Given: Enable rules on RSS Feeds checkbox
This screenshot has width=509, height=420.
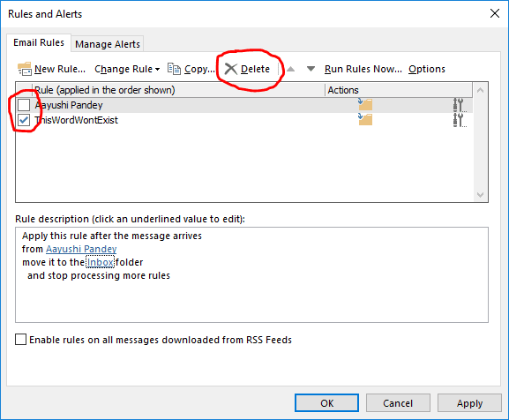Looking at the screenshot, I should [21, 340].
